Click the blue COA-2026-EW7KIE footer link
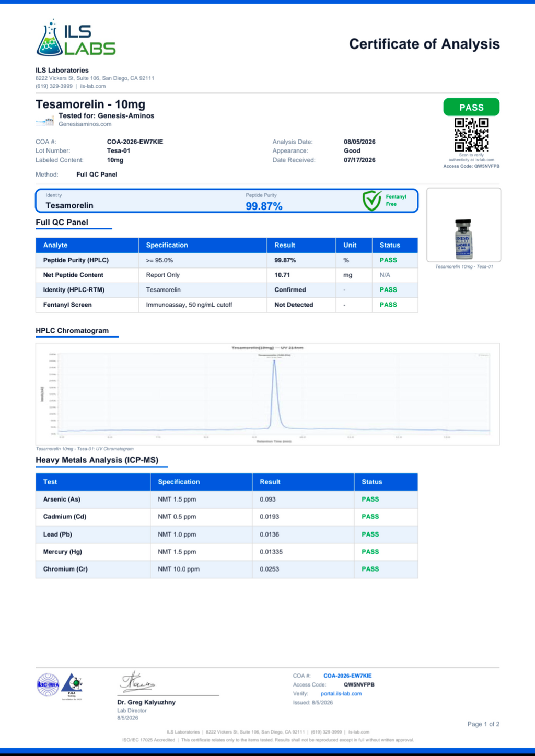Viewport: 535px width, 756px height. coord(347,676)
